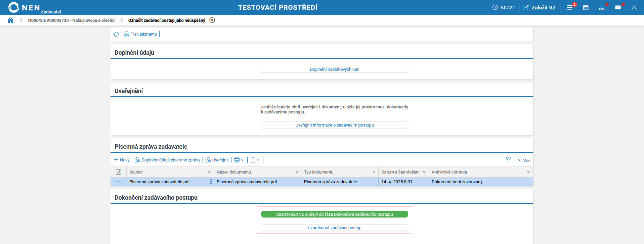644x244 pixels.
Task: Open the messages envelope icon
Action: (x=618, y=7)
